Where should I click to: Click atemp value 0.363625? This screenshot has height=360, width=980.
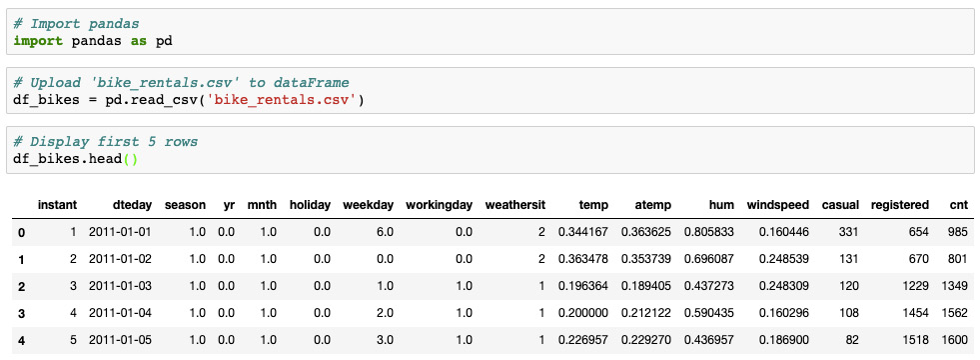646,232
